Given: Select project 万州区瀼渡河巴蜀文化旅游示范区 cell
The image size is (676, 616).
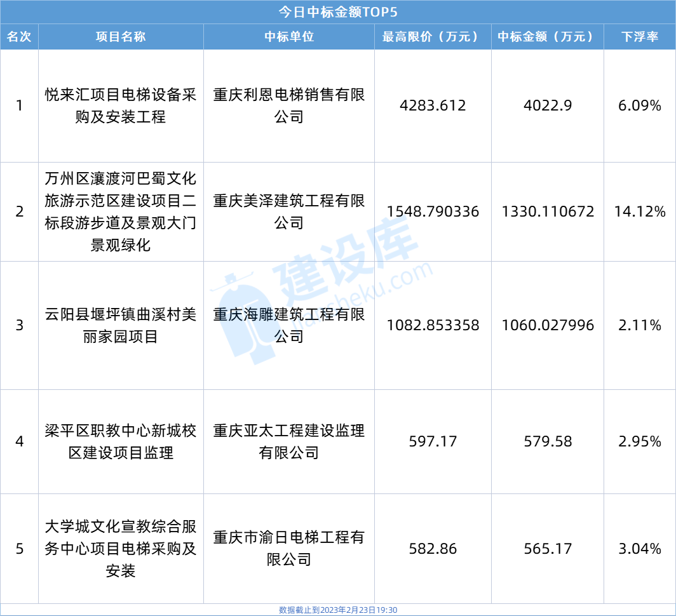Looking at the screenshot, I should [x=121, y=211].
